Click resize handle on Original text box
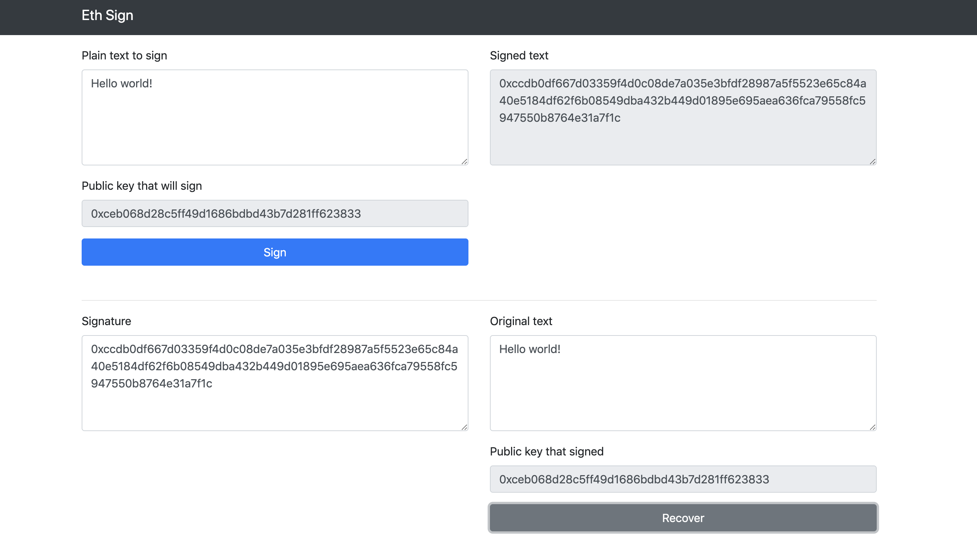 coord(872,427)
